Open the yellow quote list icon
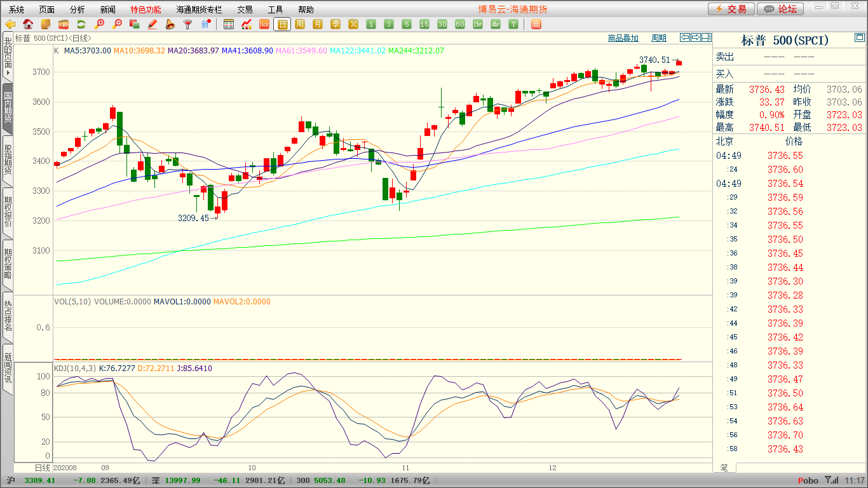The image size is (868, 488). [46, 24]
